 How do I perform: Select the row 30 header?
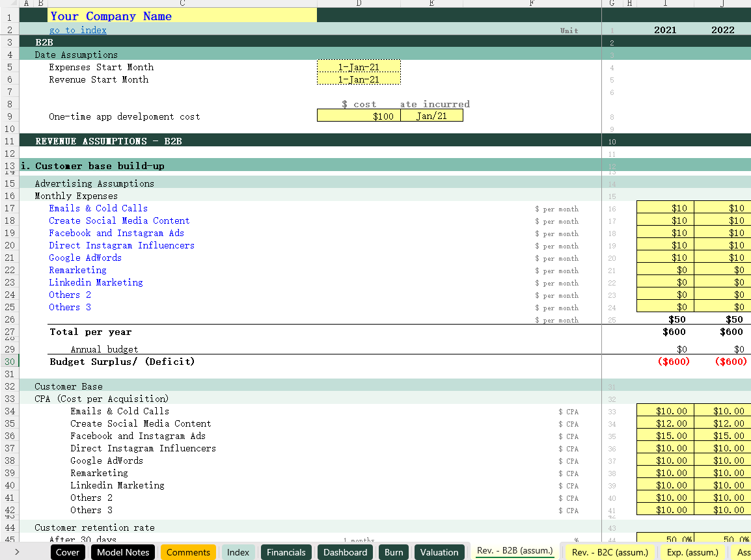pyautogui.click(x=9, y=362)
